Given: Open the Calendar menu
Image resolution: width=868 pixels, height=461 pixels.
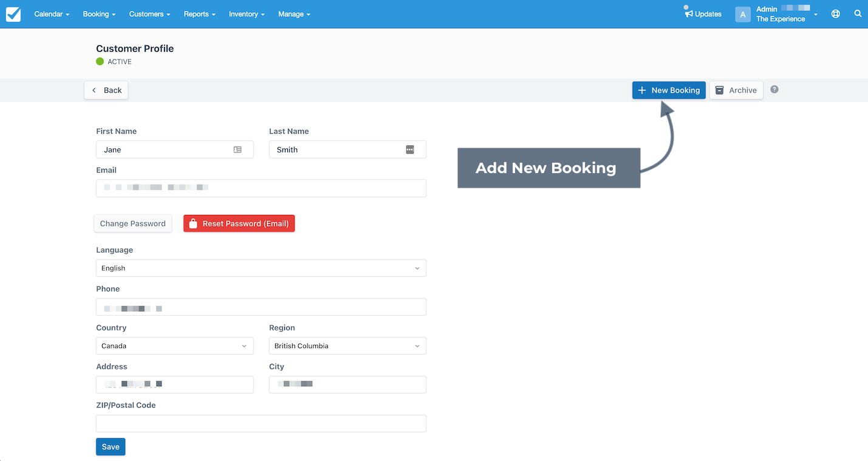Looking at the screenshot, I should point(52,14).
